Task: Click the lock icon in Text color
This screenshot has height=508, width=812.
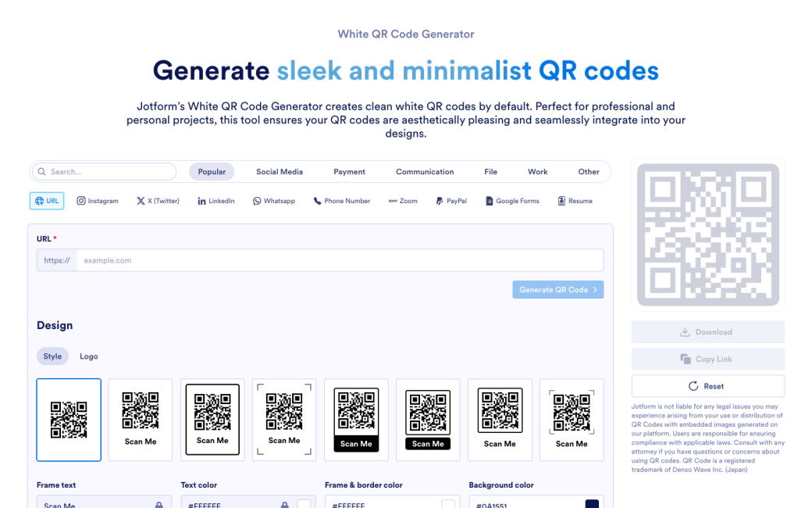Action: click(284, 504)
